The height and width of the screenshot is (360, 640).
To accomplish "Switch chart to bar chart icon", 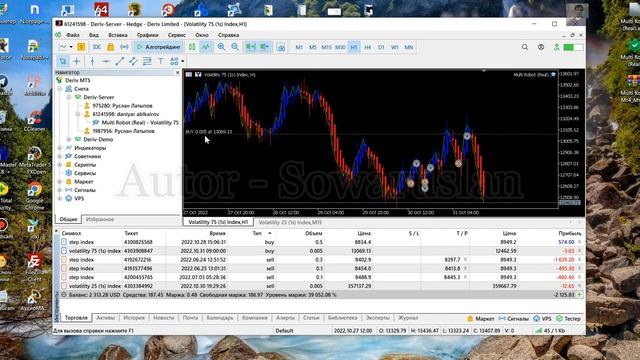I will [192, 47].
